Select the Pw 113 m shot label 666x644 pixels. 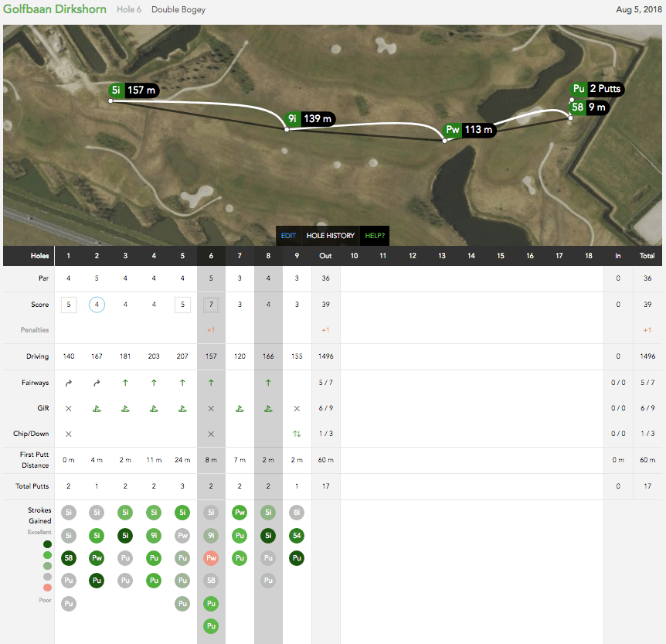469,130
